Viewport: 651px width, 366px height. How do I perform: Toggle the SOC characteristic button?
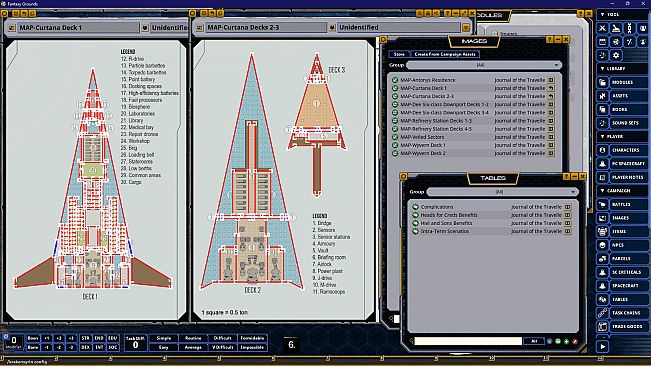point(113,347)
